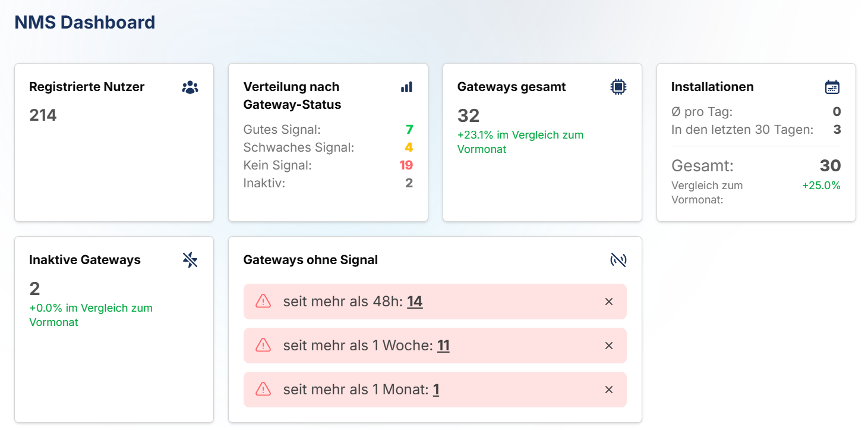Click warning triangle in the 48h alert
Viewport: 868px width, 430px height.
tap(263, 302)
